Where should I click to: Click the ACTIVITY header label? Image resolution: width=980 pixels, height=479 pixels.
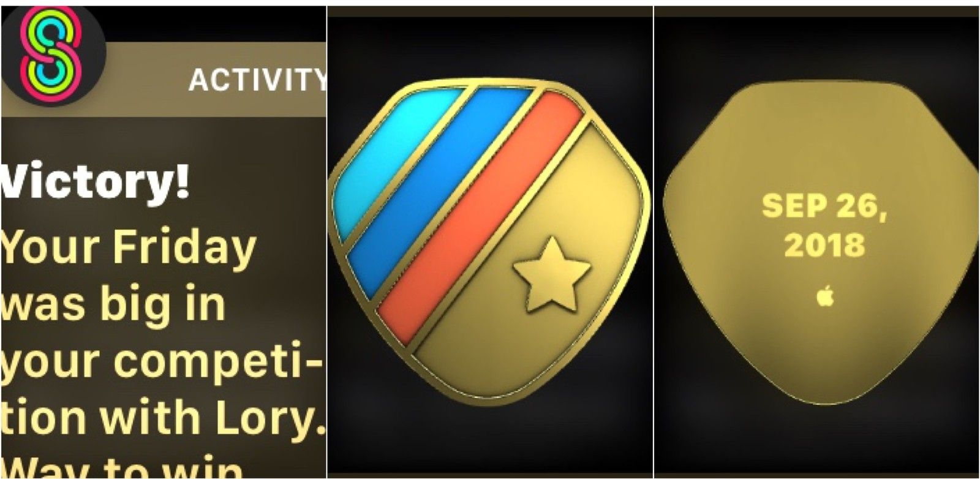point(257,80)
